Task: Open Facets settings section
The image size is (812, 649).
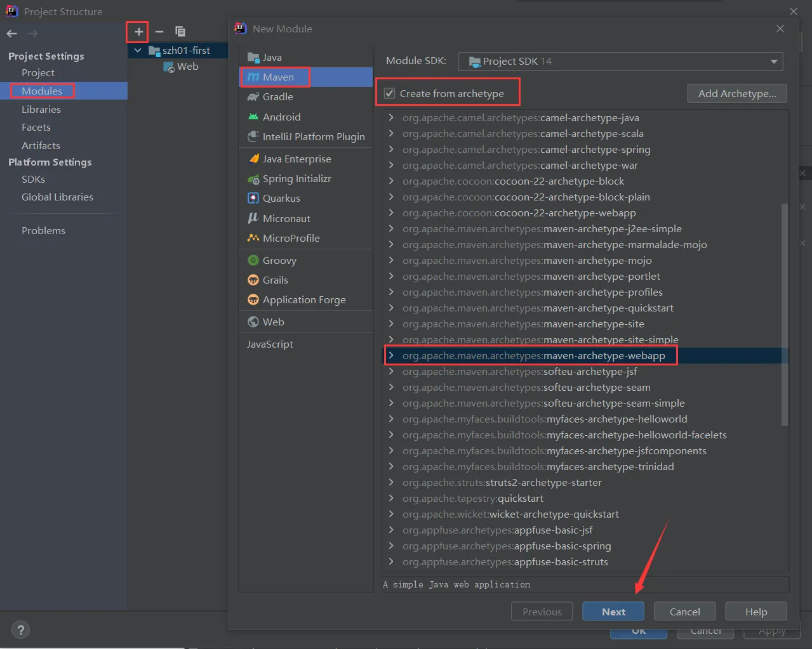Action: tap(36, 127)
